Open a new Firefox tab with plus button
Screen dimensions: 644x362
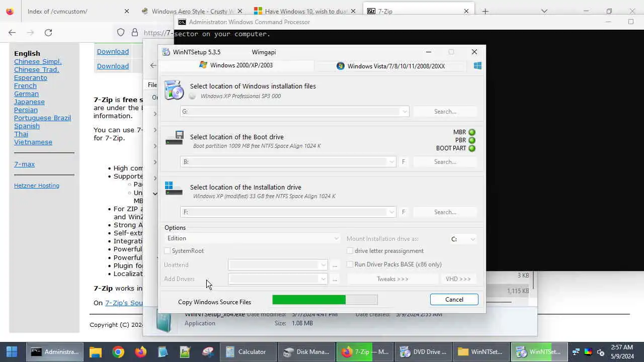(x=485, y=11)
